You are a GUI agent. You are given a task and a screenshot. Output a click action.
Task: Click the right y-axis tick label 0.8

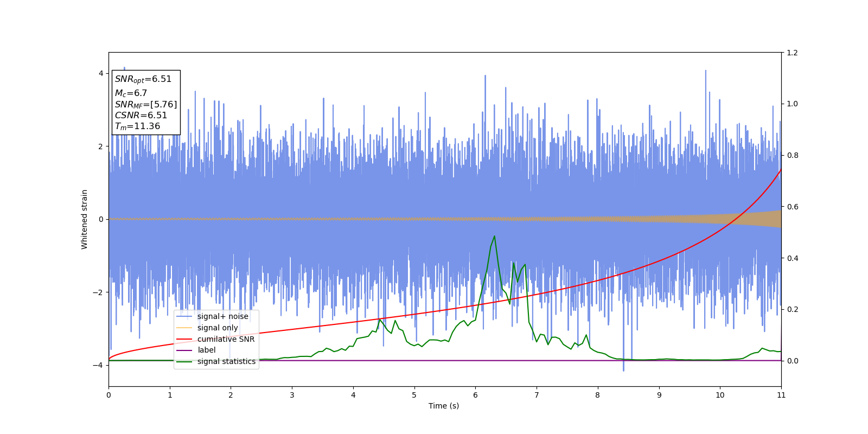[792, 155]
